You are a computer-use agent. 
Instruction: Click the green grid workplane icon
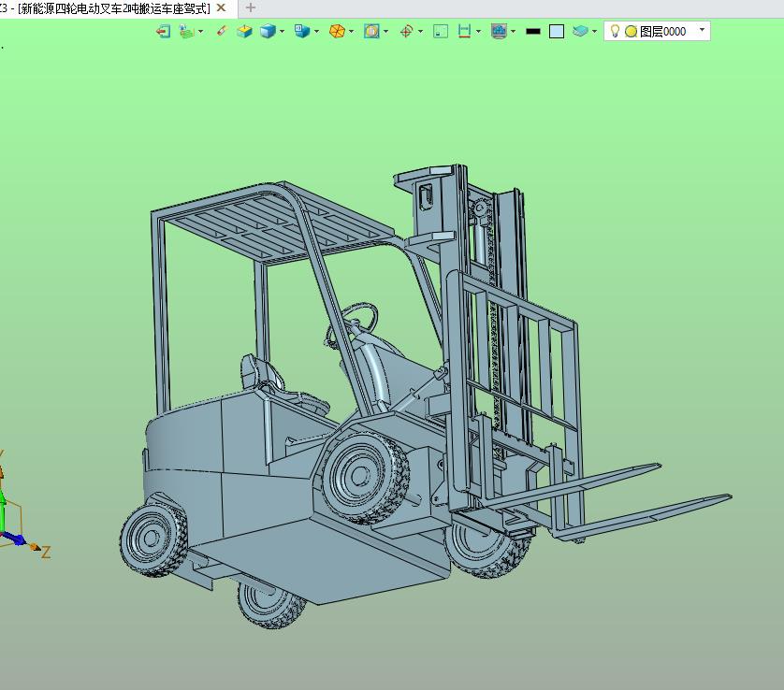(187, 32)
